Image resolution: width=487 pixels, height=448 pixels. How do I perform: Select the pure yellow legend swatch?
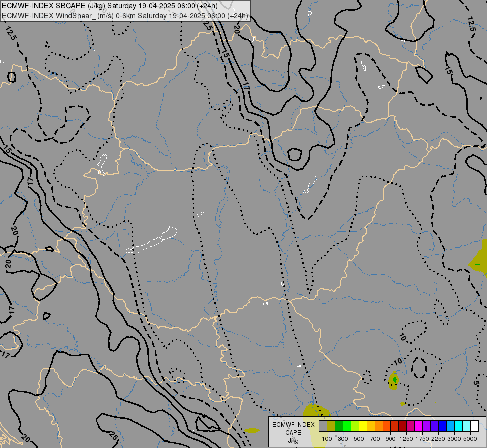(x=363, y=426)
